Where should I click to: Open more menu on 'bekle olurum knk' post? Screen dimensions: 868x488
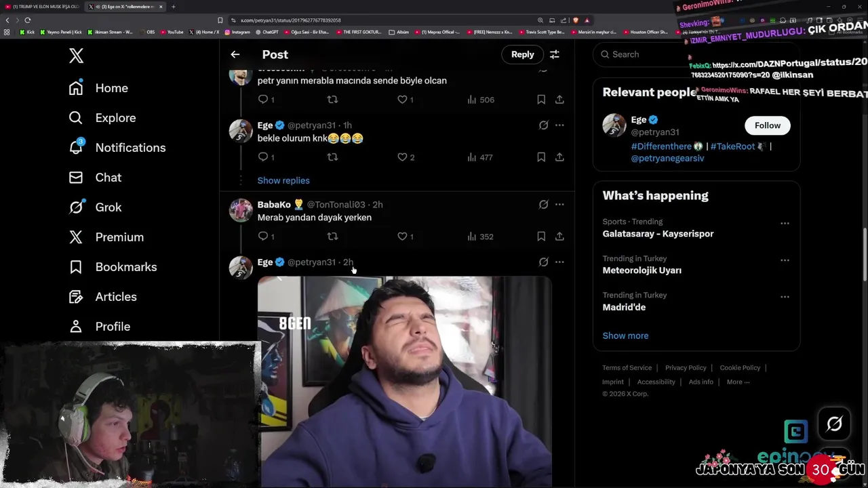(559, 125)
